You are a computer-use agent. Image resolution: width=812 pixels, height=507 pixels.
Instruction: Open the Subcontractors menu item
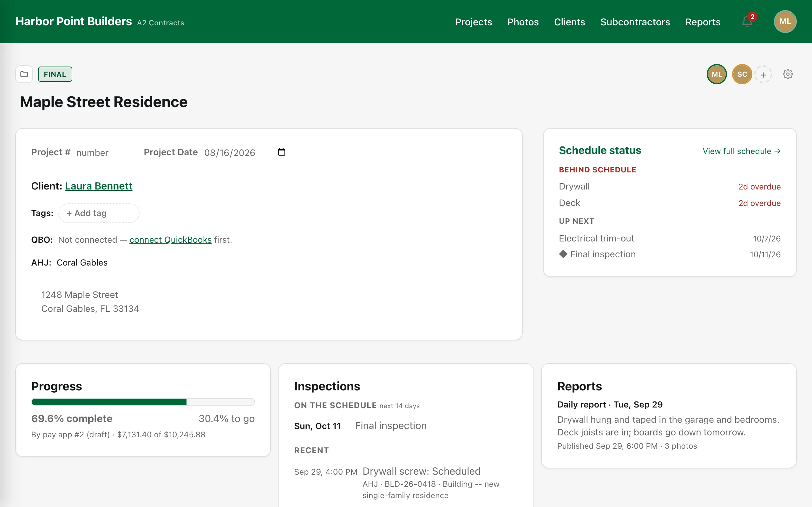click(635, 22)
